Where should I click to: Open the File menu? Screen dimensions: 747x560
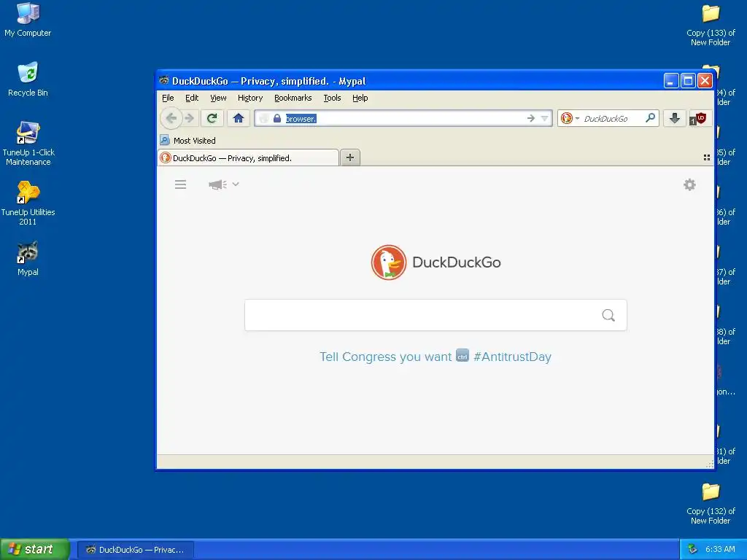[168, 98]
